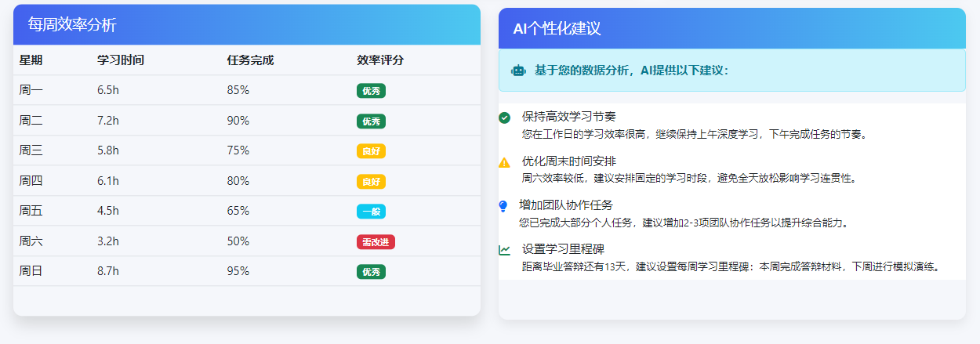The image size is (980, 344).
Task: Click the 每周效率分析 panel title
Action: point(72,25)
